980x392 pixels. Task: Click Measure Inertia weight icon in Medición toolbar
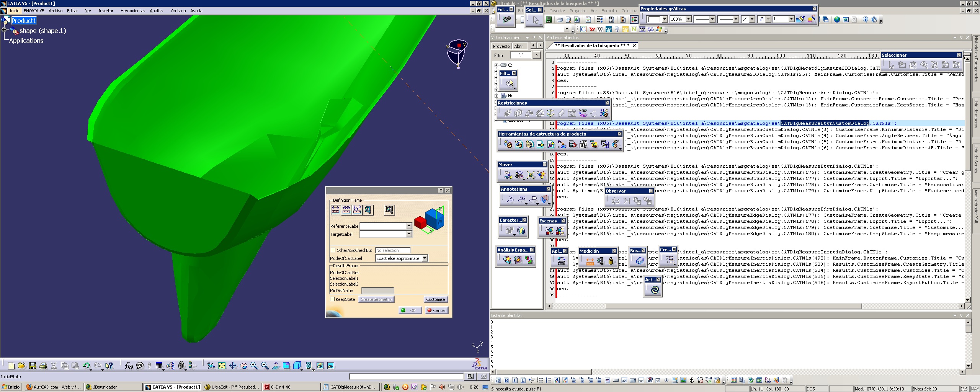pos(611,261)
